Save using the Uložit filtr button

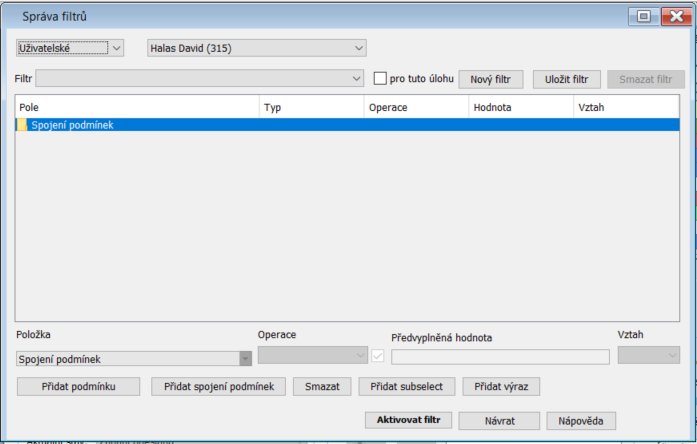(566, 79)
